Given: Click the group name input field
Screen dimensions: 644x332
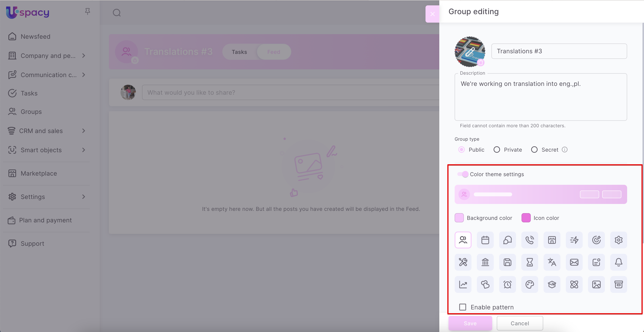Looking at the screenshot, I should click(559, 51).
